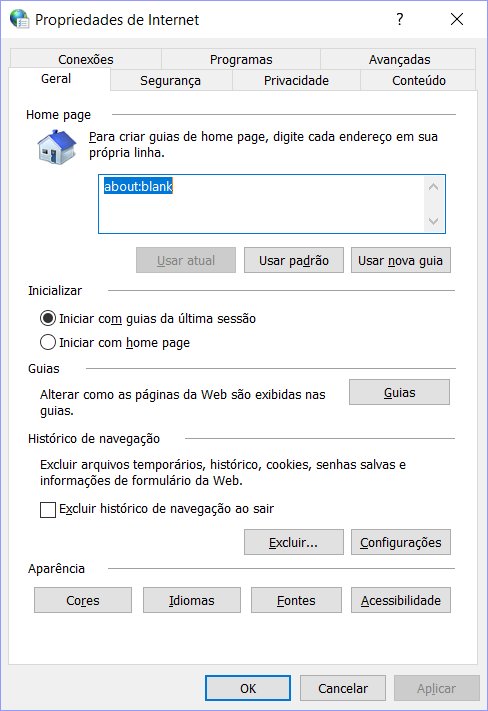Click the down arrow in home page box
The image size is (488, 711).
click(433, 221)
